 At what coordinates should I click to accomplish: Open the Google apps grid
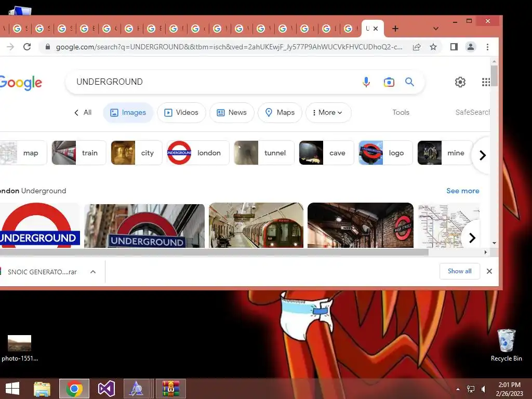point(486,82)
